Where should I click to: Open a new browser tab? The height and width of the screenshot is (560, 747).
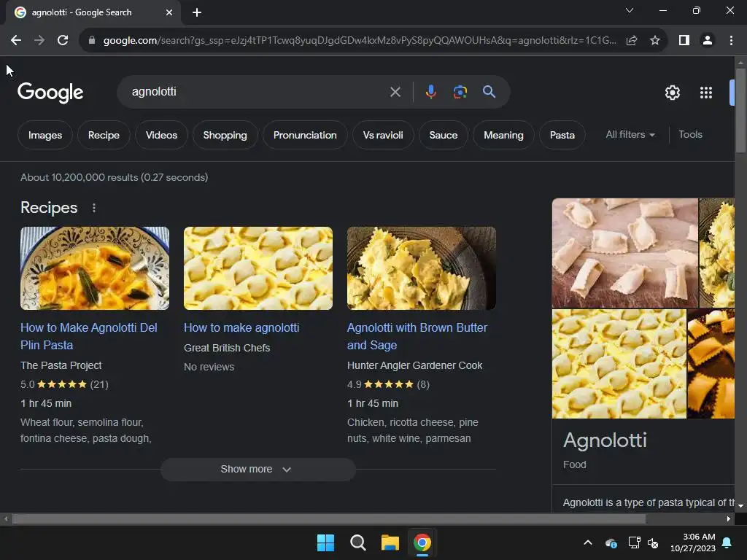[197, 12]
